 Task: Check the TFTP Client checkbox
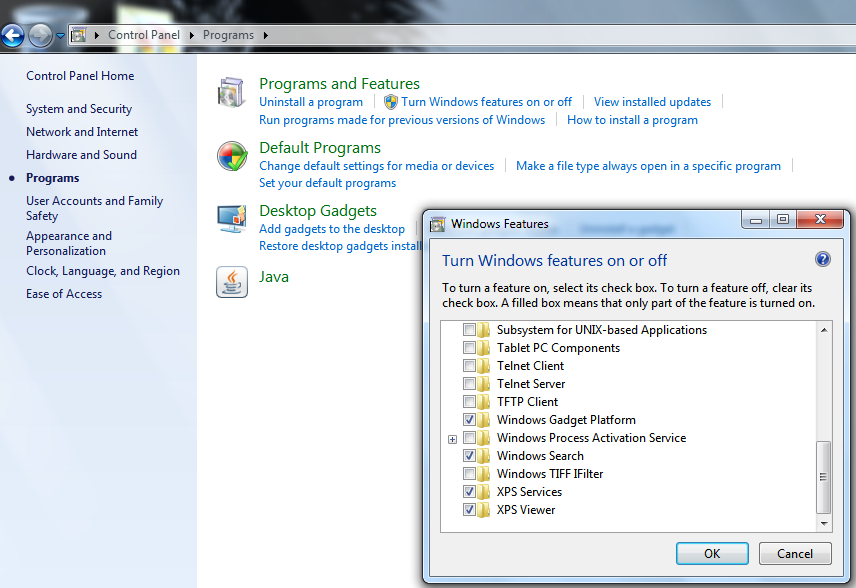pyautogui.click(x=469, y=402)
